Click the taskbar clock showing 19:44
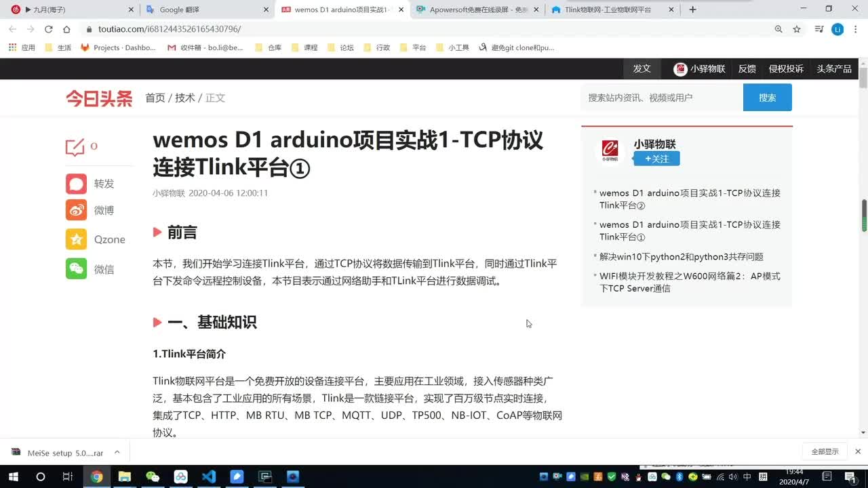Image resolution: width=868 pixels, height=488 pixels. click(x=794, y=476)
